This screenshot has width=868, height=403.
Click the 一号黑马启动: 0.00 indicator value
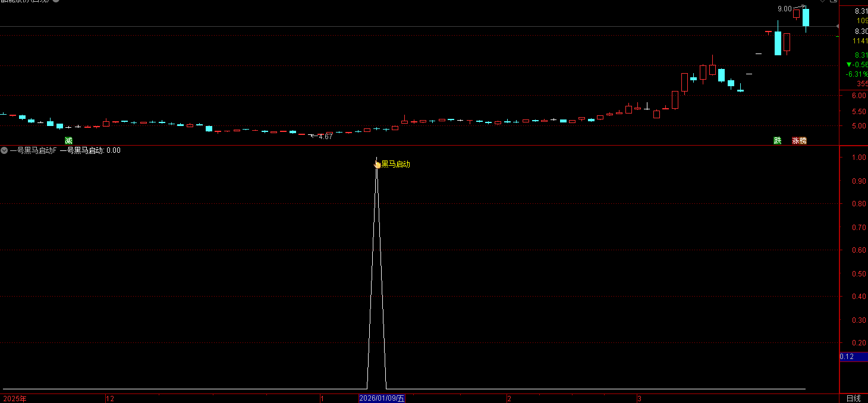coord(90,150)
